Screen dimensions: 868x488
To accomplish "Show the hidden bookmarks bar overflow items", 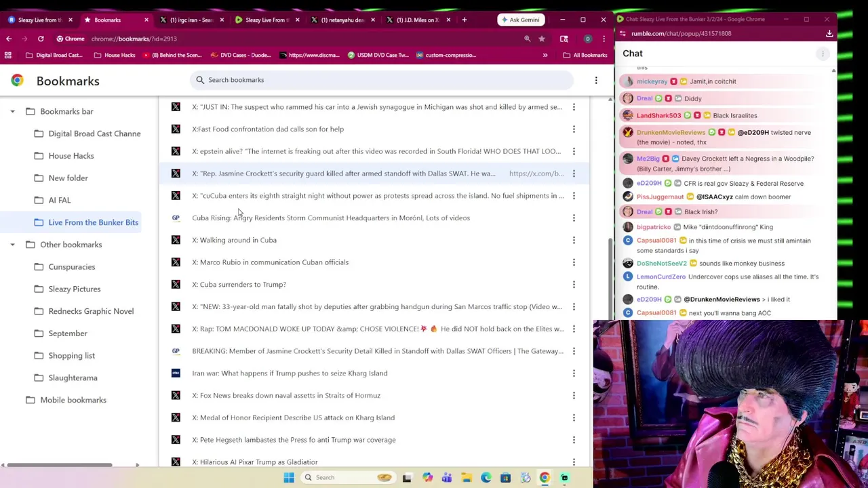I will [x=545, y=55].
